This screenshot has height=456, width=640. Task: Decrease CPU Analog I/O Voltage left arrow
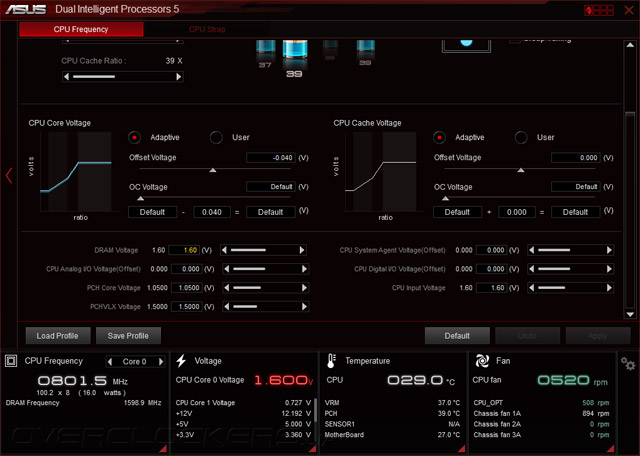pyautogui.click(x=227, y=269)
